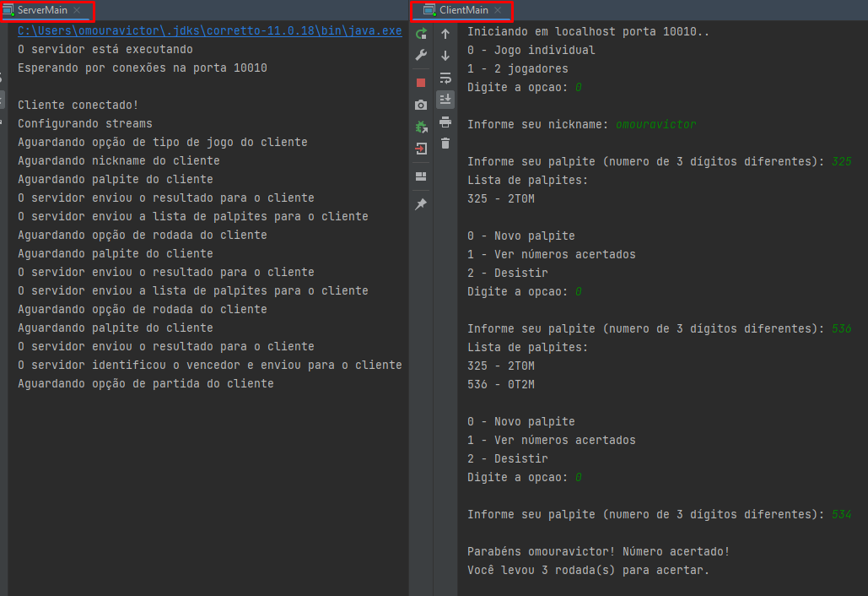This screenshot has height=596, width=868.
Task: Click 'Iniciando em localhost porta 10010..' line
Action: click(x=588, y=31)
